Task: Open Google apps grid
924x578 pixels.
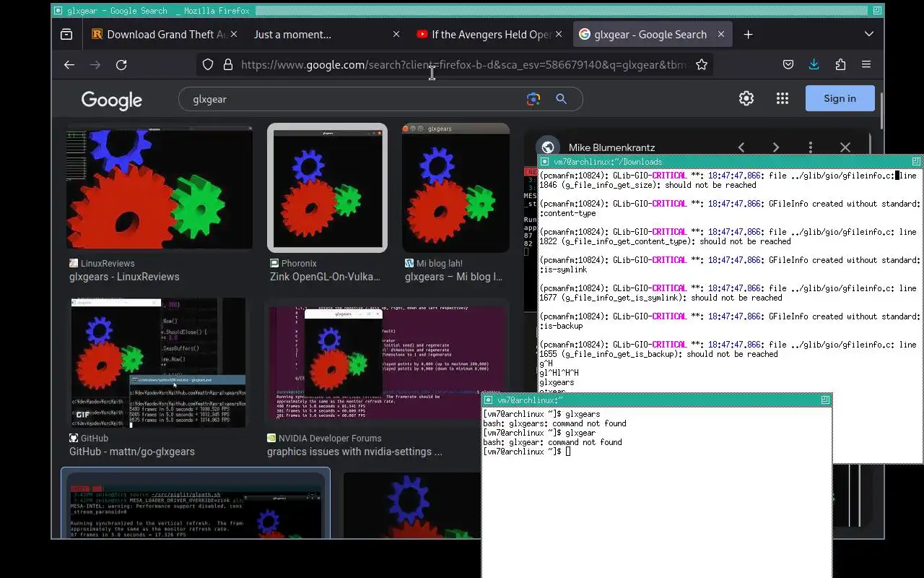Action: pyautogui.click(x=783, y=98)
